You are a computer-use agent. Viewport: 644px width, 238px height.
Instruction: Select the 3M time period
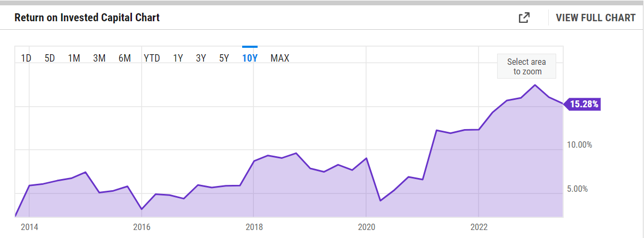click(99, 58)
